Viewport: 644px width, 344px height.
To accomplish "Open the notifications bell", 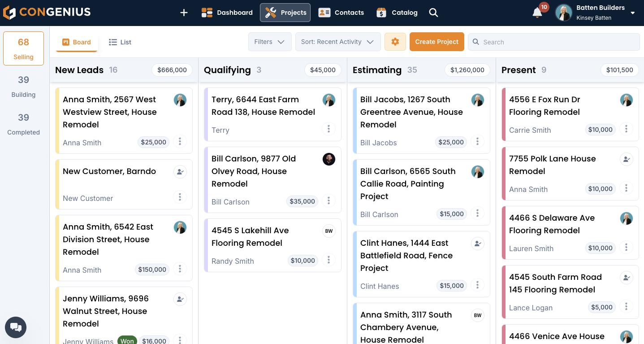I will click(536, 13).
